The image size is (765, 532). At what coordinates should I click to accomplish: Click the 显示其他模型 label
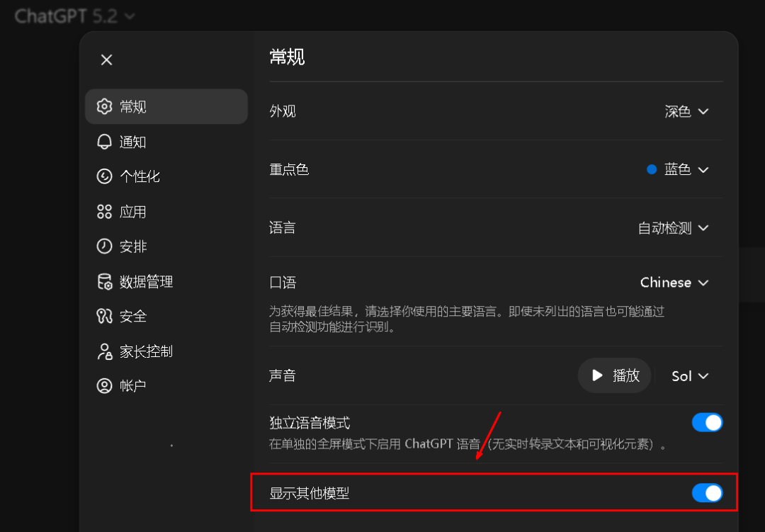tap(310, 494)
